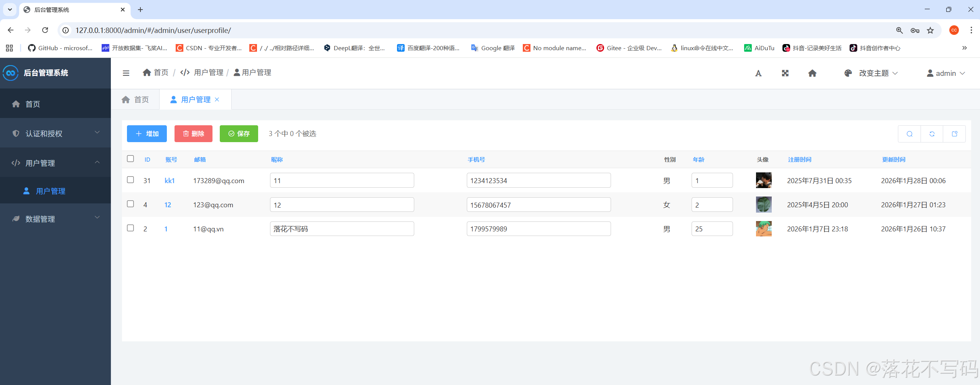980x385 pixels.
Task: Sort by the 手机号 column header
Action: [x=476, y=159]
